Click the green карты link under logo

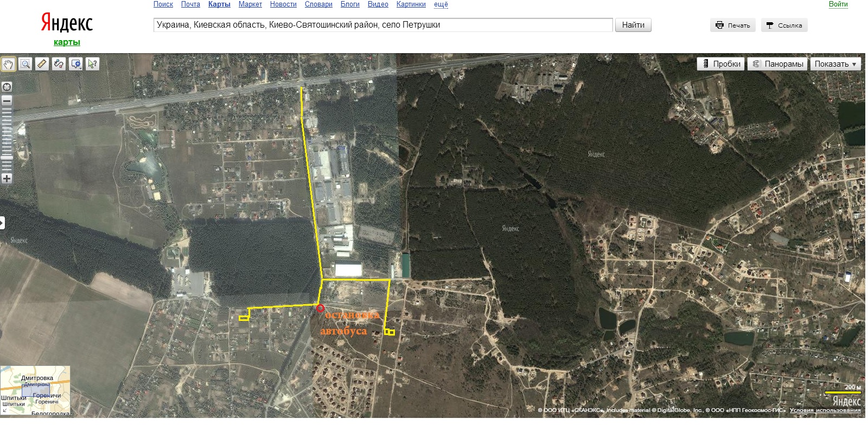click(67, 42)
